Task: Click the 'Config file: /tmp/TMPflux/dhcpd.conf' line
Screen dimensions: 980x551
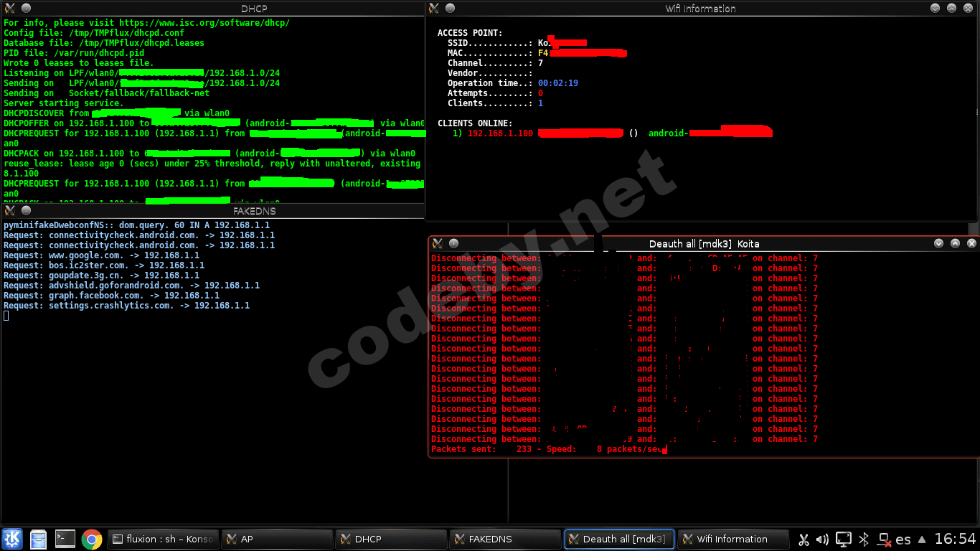Action: 93,33
